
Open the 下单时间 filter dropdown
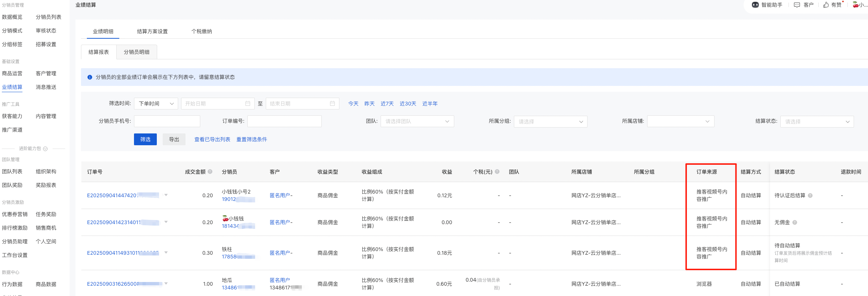point(156,104)
